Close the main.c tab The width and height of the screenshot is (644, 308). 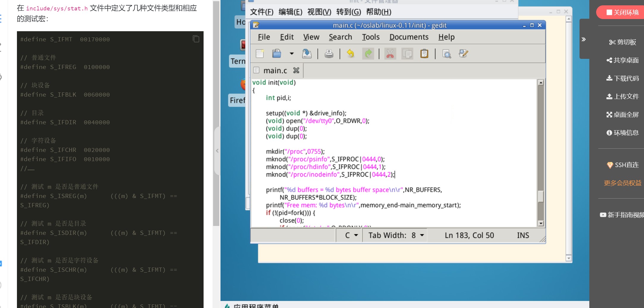296,70
